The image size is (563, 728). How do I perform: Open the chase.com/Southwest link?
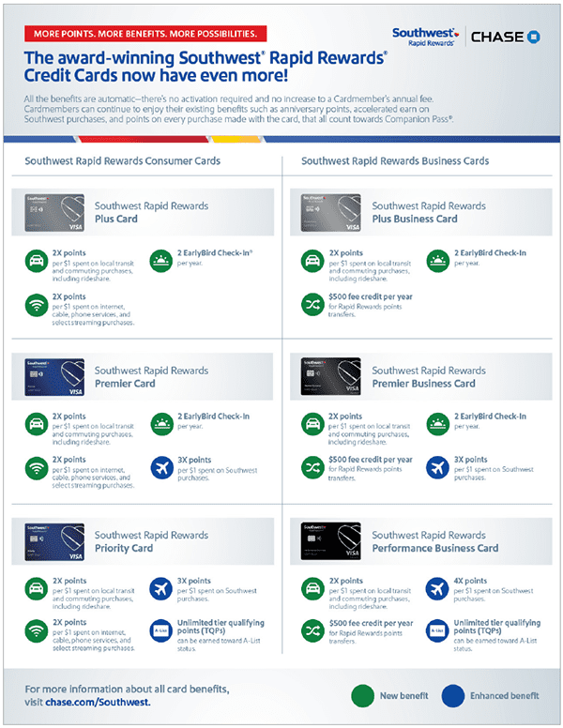click(98, 702)
